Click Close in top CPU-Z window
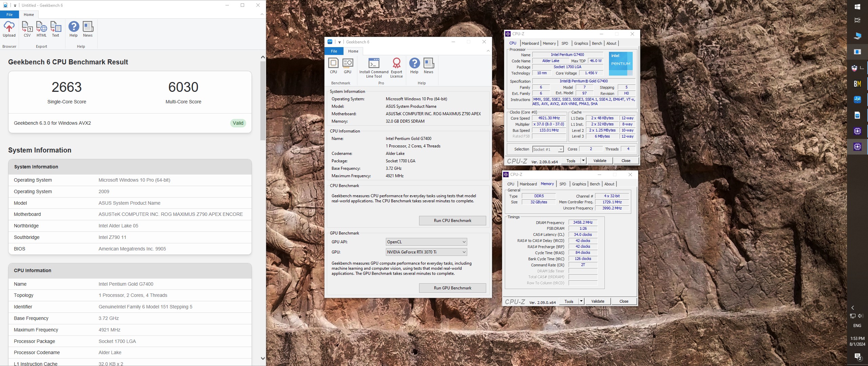The width and height of the screenshot is (868, 366). pos(626,161)
